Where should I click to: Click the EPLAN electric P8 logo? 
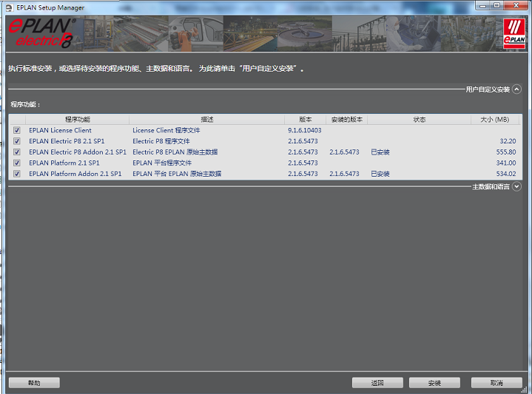pyautogui.click(x=40, y=34)
